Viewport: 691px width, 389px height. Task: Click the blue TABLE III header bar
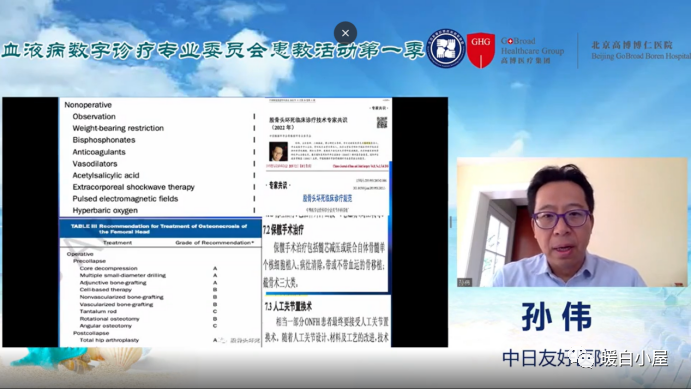coord(160,228)
